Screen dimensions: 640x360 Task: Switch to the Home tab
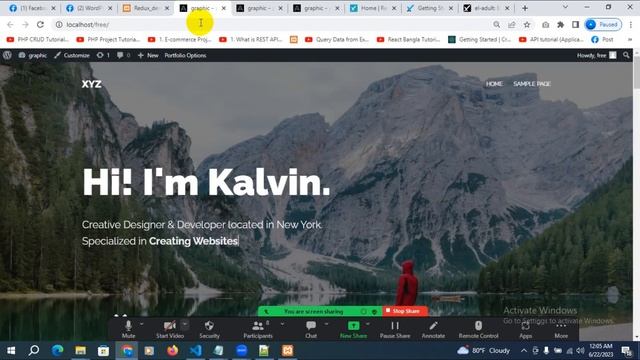(373, 8)
